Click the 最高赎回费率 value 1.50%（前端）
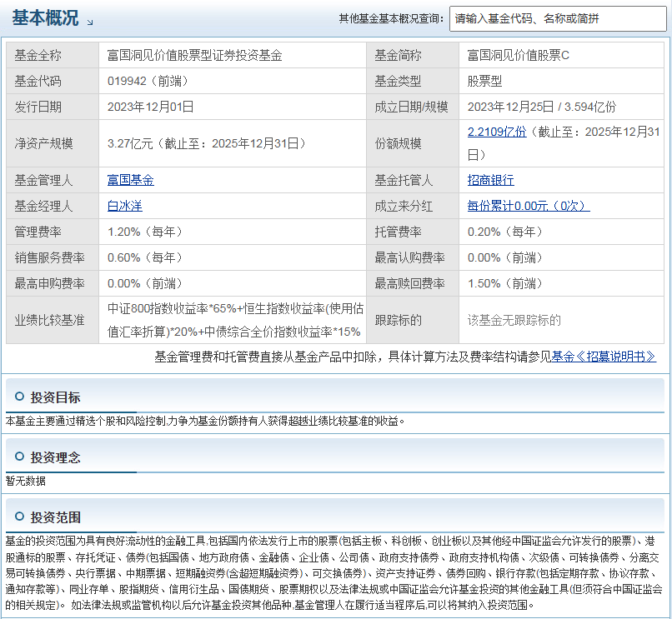 pos(505,283)
